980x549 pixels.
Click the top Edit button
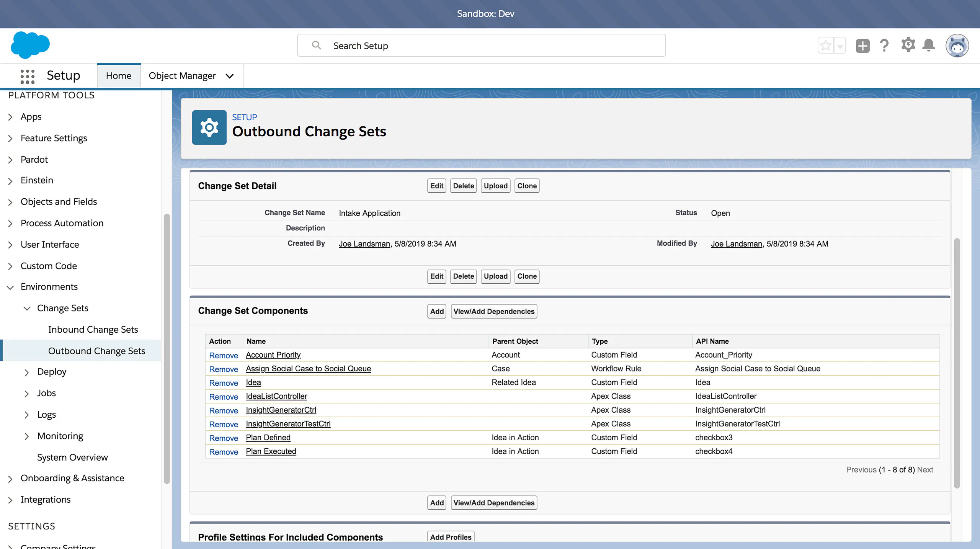click(x=436, y=186)
